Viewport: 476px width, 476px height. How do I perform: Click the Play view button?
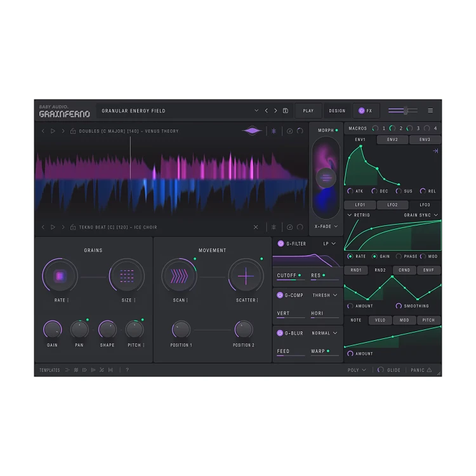[308, 111]
